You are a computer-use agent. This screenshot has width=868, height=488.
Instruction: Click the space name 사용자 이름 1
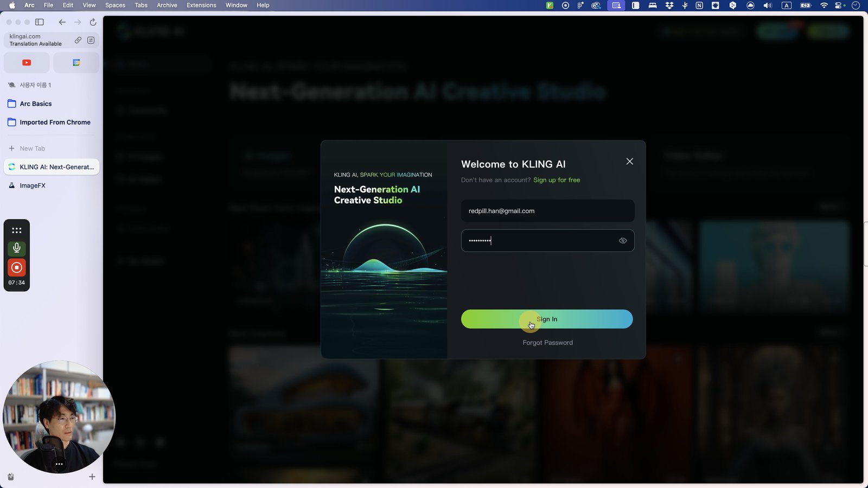pyautogui.click(x=35, y=85)
